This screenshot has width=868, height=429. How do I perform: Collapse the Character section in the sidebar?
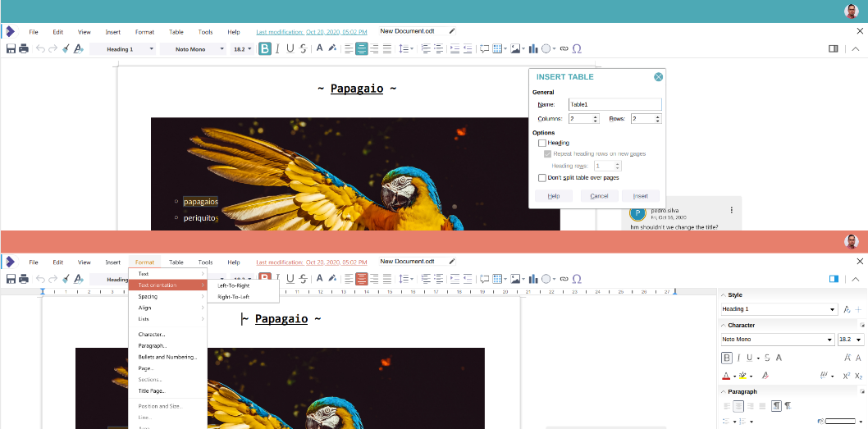[x=723, y=326]
